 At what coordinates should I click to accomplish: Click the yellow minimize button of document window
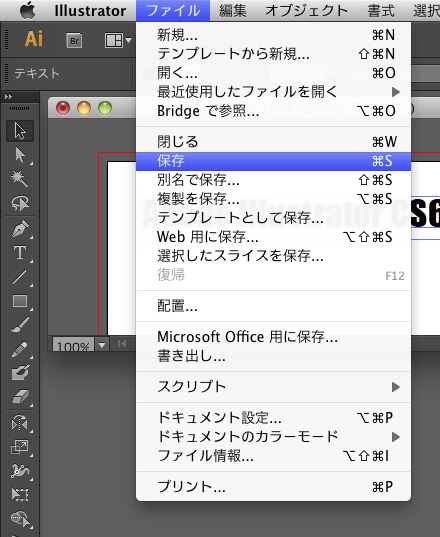[84, 108]
